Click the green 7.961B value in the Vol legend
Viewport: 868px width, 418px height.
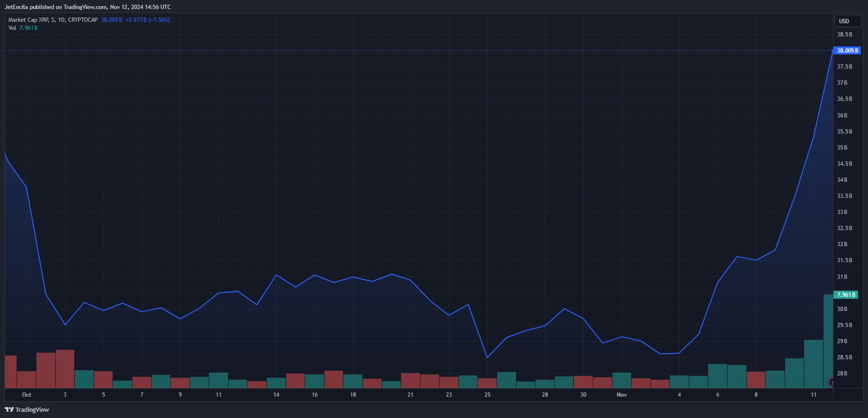[x=28, y=28]
